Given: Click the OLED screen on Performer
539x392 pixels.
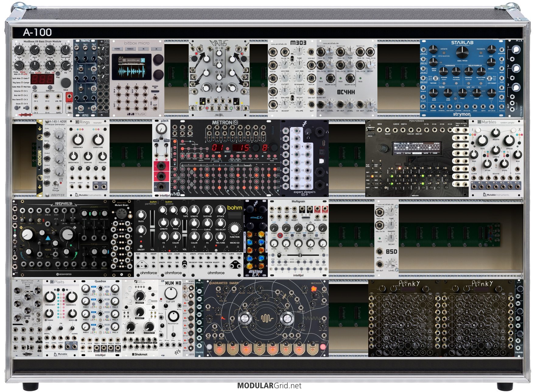Looking at the screenshot, I should [416, 148].
